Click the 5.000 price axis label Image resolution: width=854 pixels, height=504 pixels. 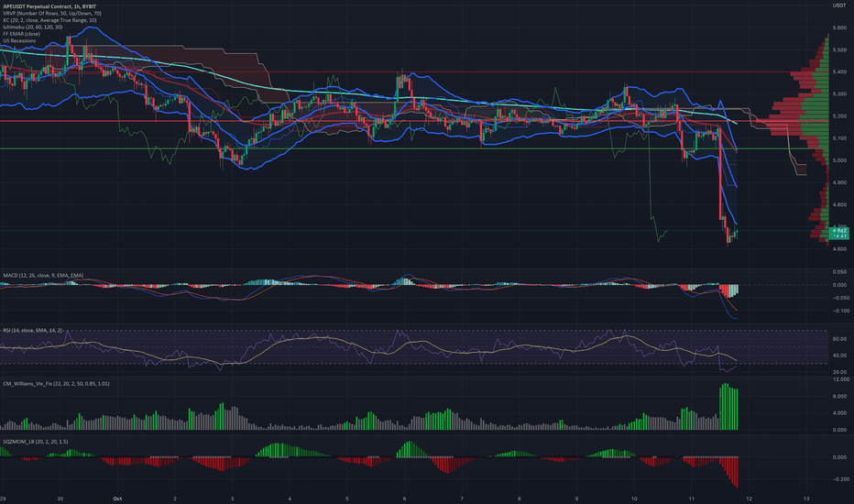pos(839,160)
